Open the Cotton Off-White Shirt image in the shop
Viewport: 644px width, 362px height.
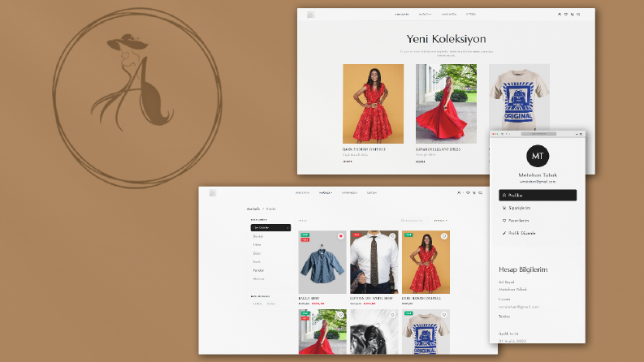[374, 262]
